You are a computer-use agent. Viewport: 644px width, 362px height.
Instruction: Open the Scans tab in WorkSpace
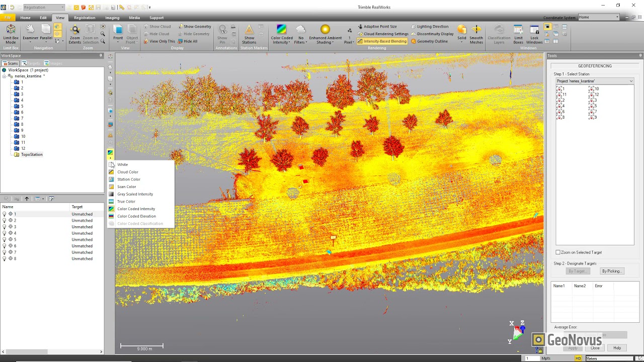pos(10,63)
